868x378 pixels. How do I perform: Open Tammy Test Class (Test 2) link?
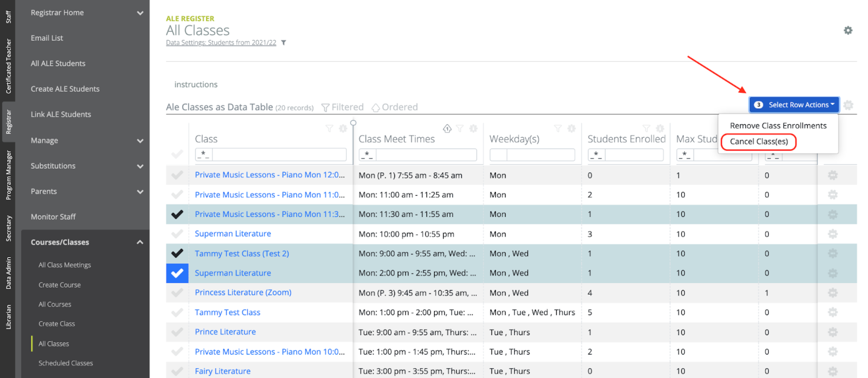pos(242,253)
